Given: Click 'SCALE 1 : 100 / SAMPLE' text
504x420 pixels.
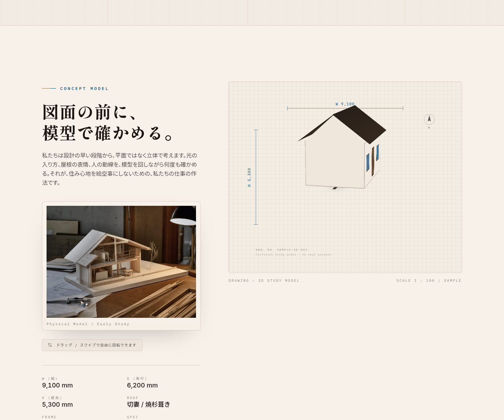Looking at the screenshot, I should click(429, 281).
